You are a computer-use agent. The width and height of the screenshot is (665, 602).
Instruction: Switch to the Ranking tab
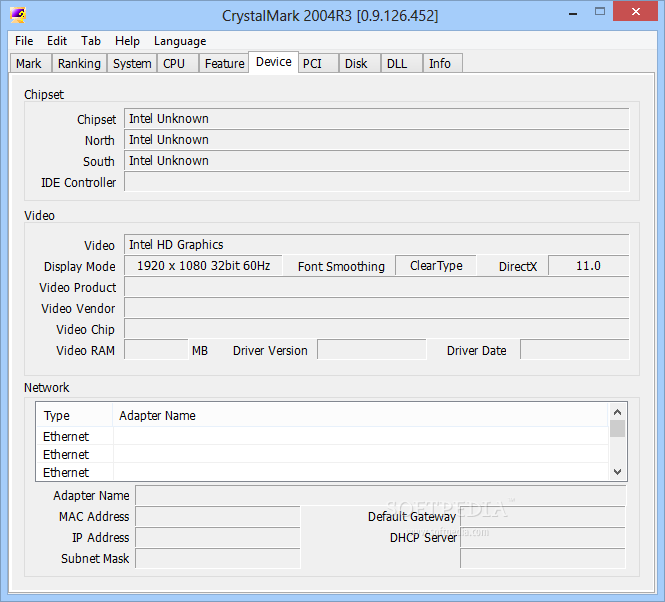click(x=79, y=63)
